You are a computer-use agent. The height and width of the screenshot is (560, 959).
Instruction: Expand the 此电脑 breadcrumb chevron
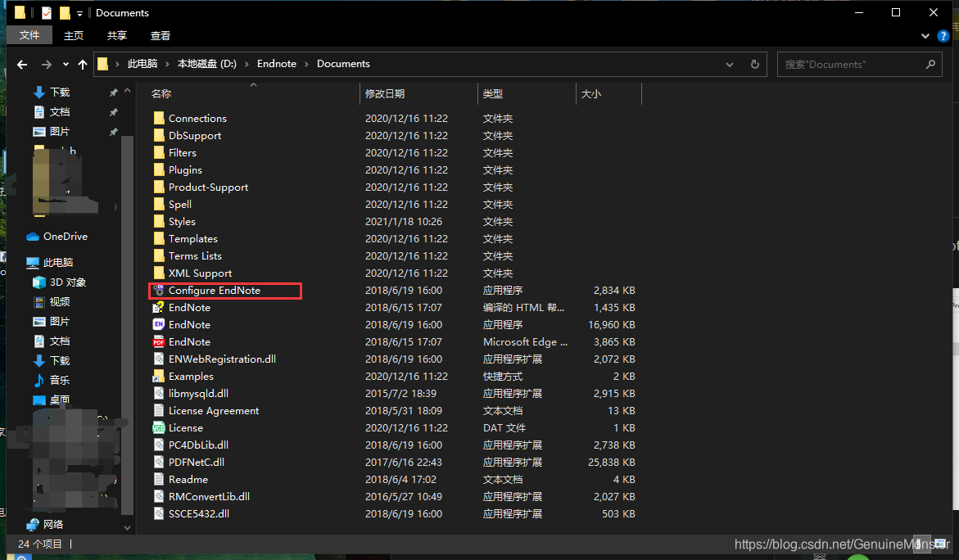(167, 64)
